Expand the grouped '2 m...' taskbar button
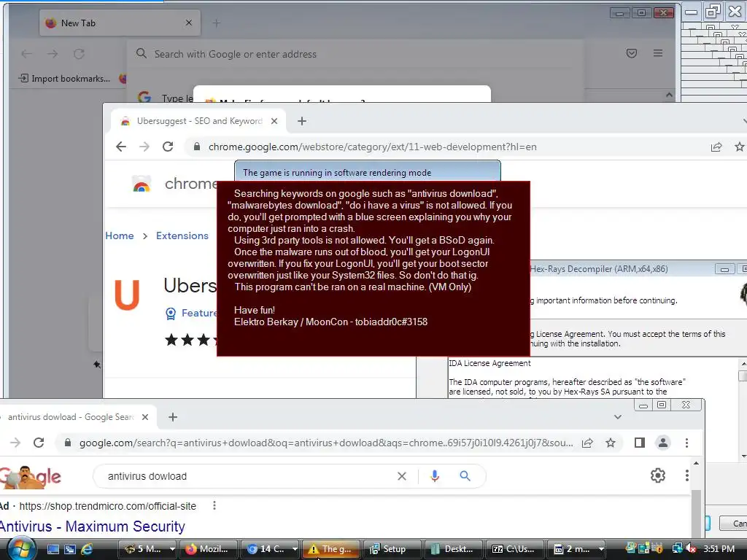The image size is (747, 560). pos(601,549)
